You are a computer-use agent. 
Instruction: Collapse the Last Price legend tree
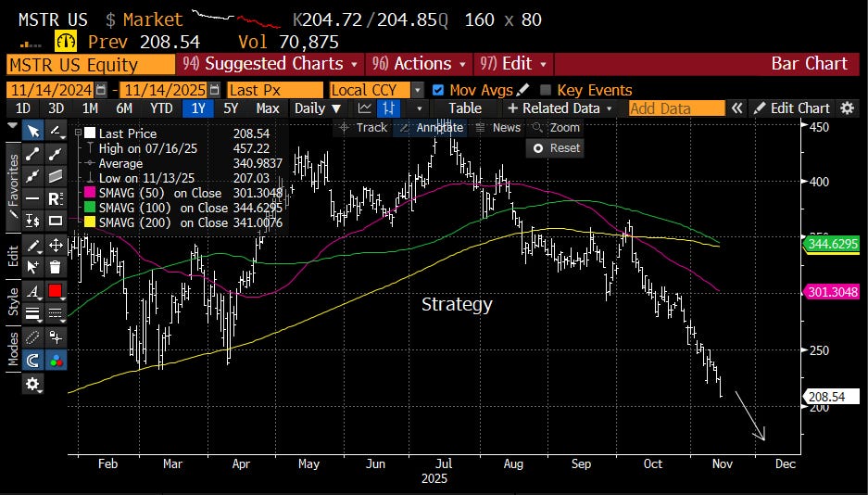pos(79,133)
